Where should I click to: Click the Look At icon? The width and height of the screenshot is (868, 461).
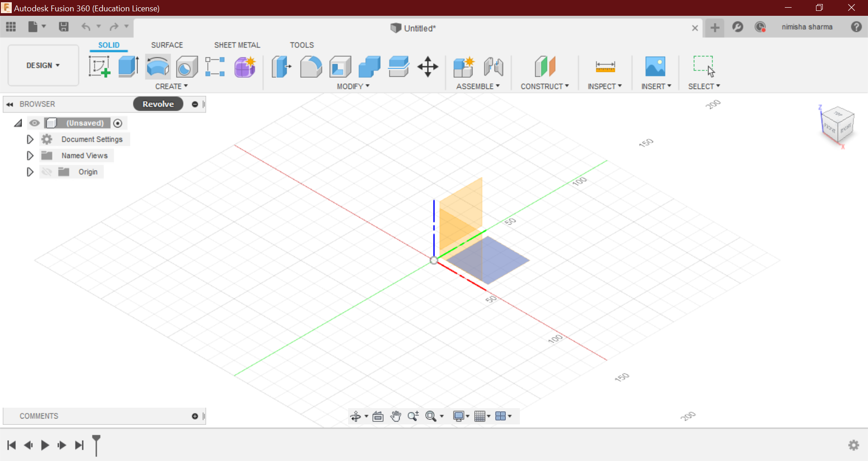(x=378, y=416)
